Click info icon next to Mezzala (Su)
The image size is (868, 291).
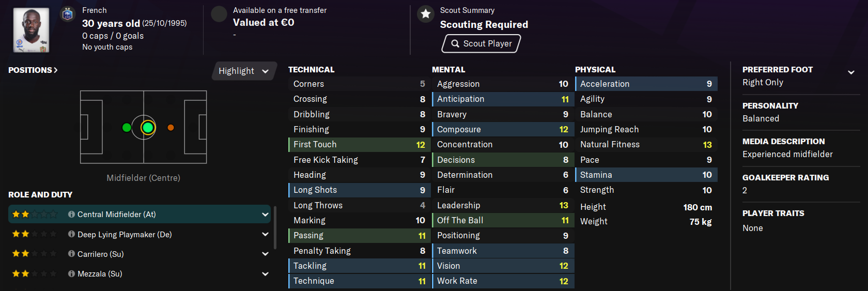71,273
